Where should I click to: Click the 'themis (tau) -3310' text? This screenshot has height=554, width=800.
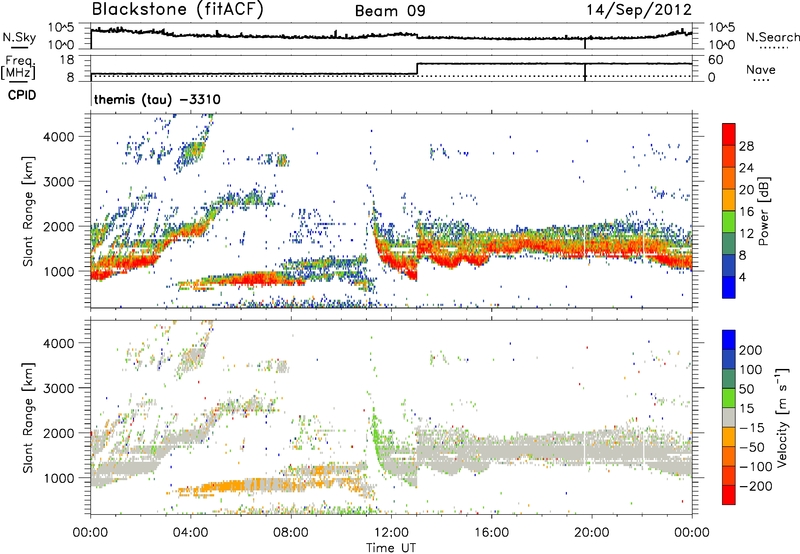coord(157,99)
